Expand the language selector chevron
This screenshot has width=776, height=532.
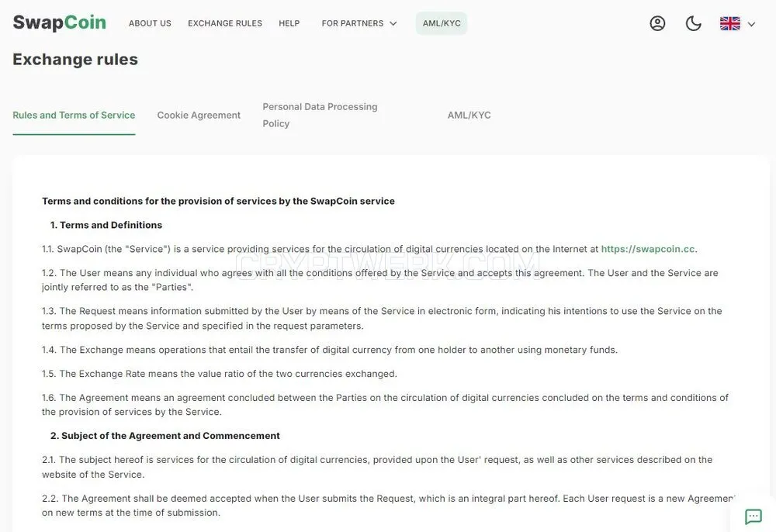751,24
